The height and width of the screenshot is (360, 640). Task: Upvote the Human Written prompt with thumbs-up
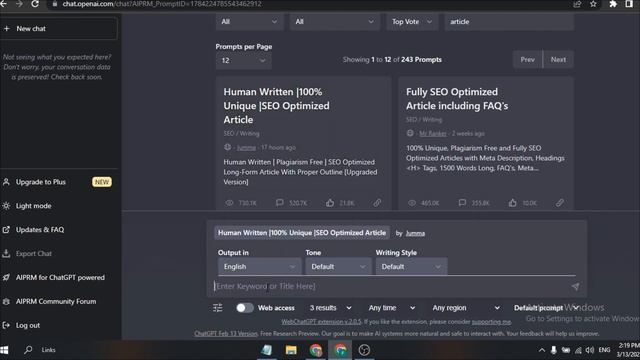click(x=330, y=202)
